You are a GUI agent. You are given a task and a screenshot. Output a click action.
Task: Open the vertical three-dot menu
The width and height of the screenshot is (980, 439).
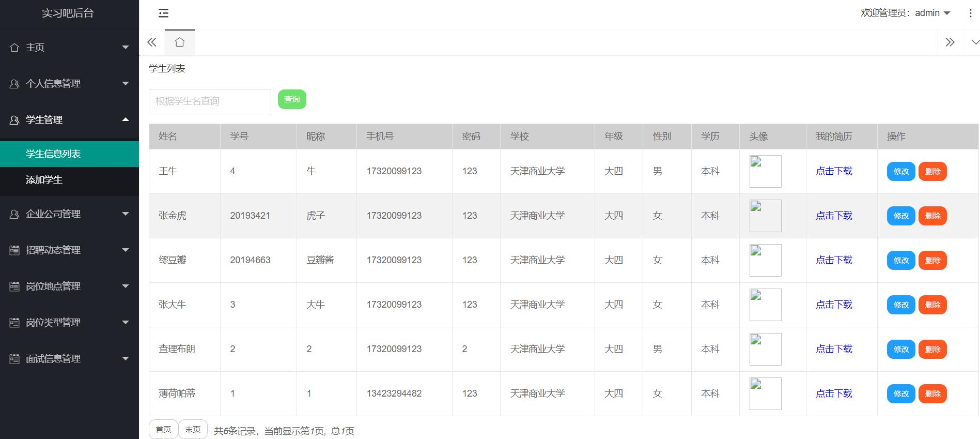point(970,13)
